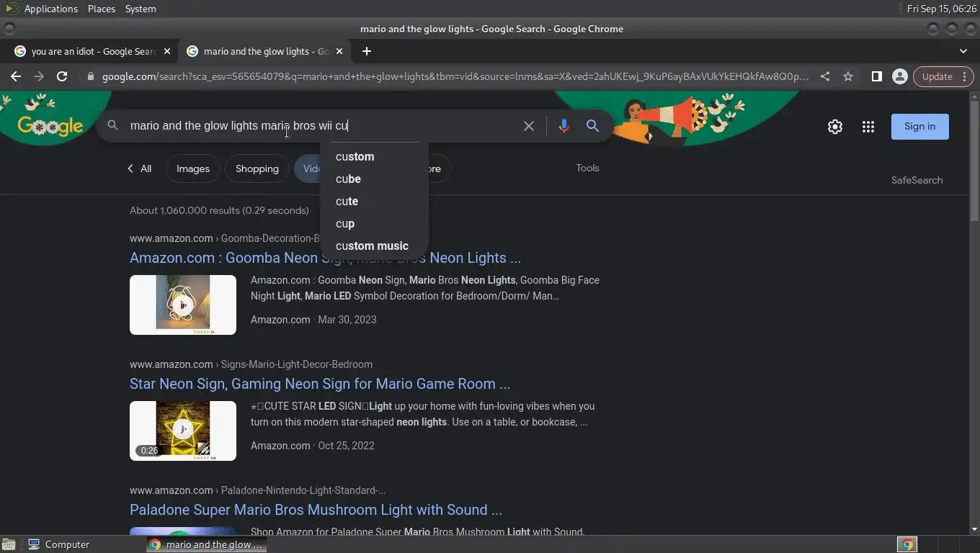
Task: Open the Chrome side panel icon
Action: point(876,76)
